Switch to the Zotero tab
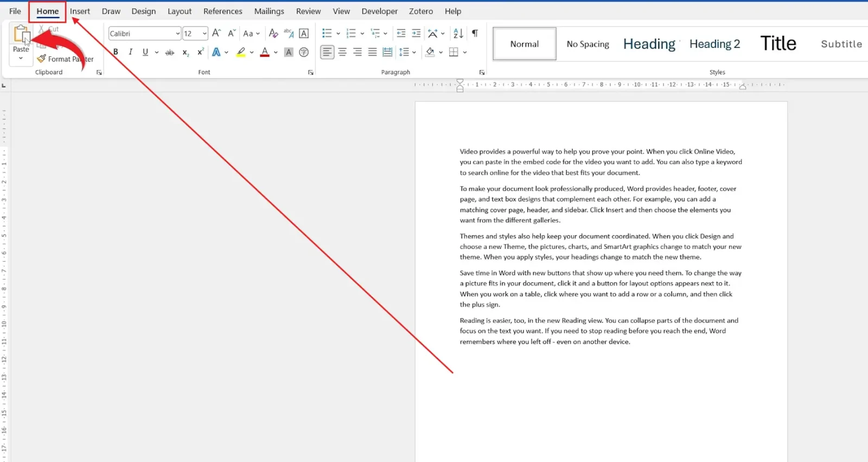 [421, 11]
